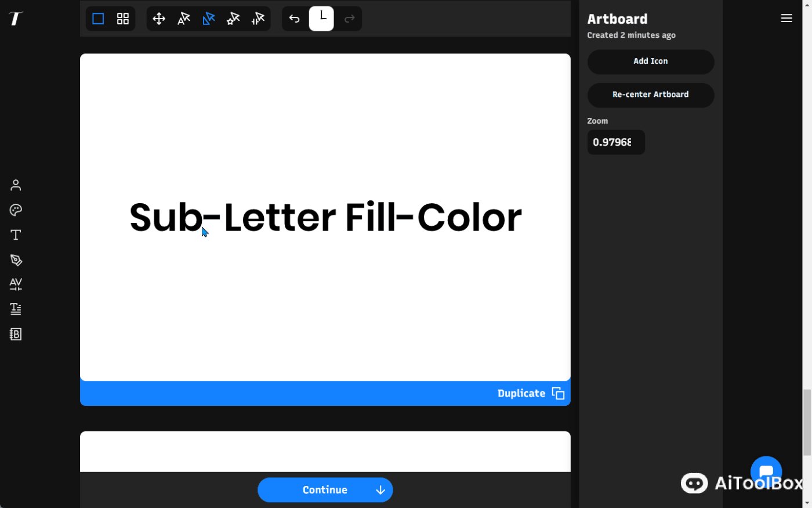Screen dimensions: 812x508
Task: Select the letter spacing cursor tool
Action: tap(257, 18)
